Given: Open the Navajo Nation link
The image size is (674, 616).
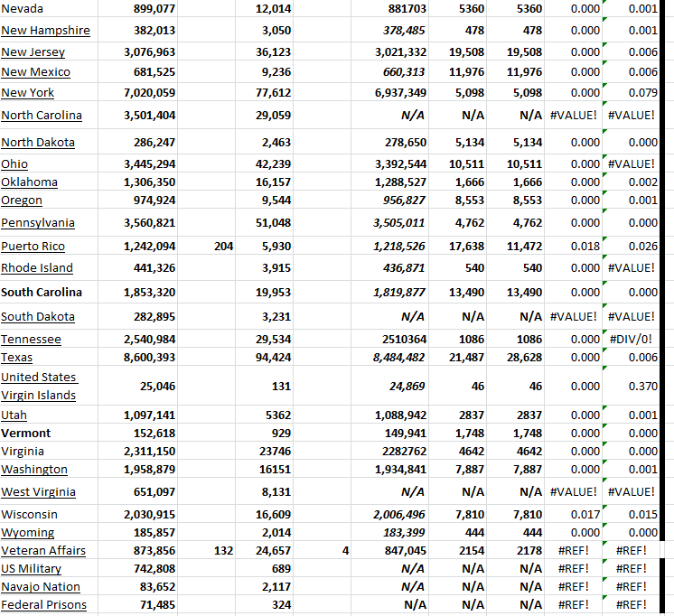Looking at the screenshot, I should click(x=41, y=586).
